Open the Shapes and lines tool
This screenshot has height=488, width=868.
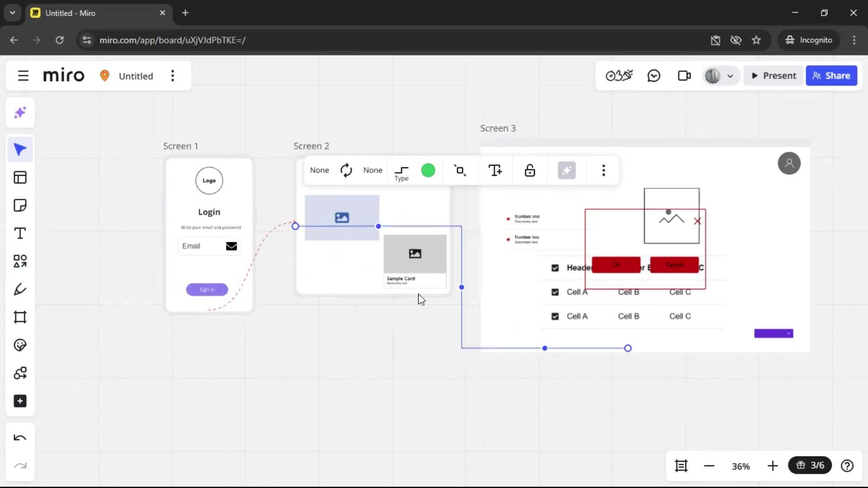point(20,261)
